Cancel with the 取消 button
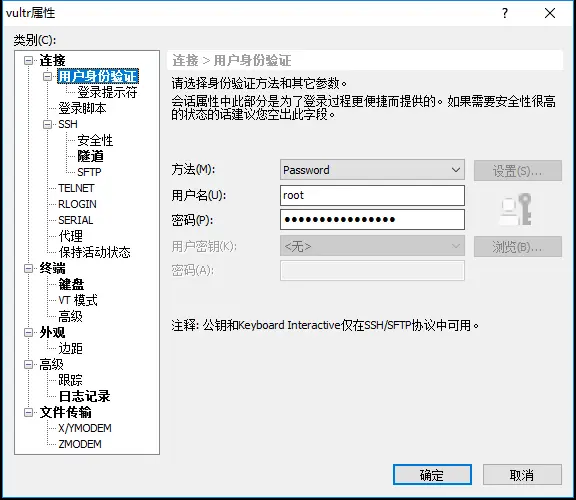This screenshot has width=576, height=500. [522, 475]
